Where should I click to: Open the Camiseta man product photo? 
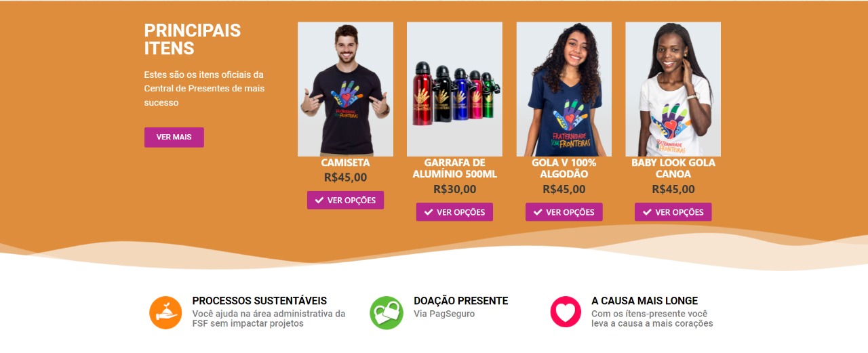click(x=345, y=89)
